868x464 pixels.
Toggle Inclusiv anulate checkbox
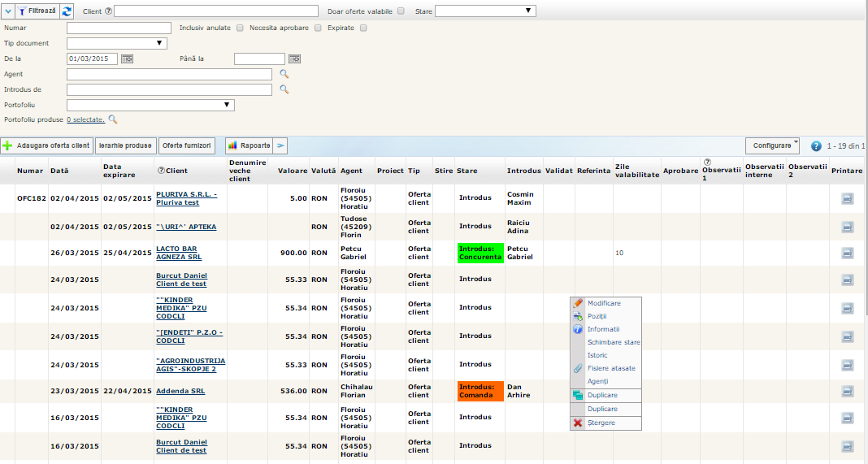[x=240, y=28]
